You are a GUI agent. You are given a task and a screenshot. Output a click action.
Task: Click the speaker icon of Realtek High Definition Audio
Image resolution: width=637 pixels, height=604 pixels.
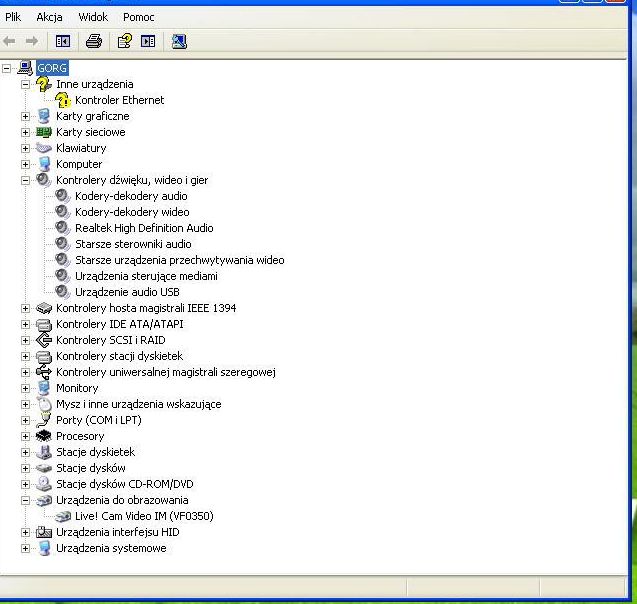pyautogui.click(x=63, y=228)
